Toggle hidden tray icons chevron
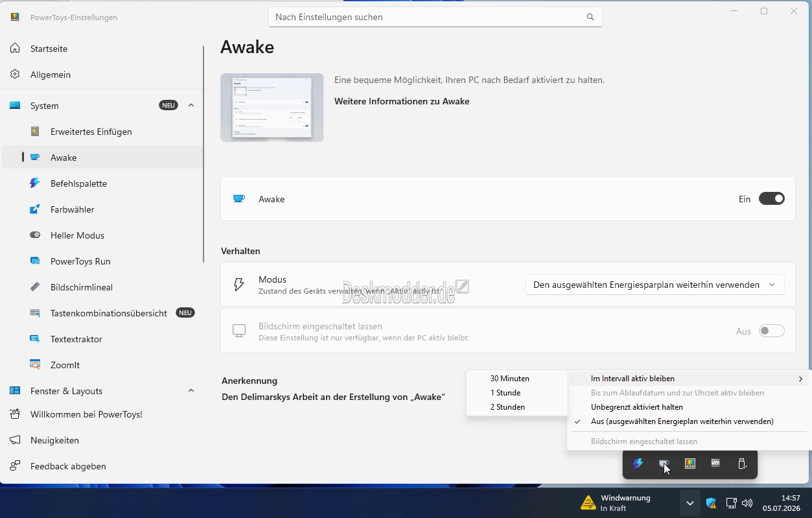The height and width of the screenshot is (518, 812). (x=690, y=503)
